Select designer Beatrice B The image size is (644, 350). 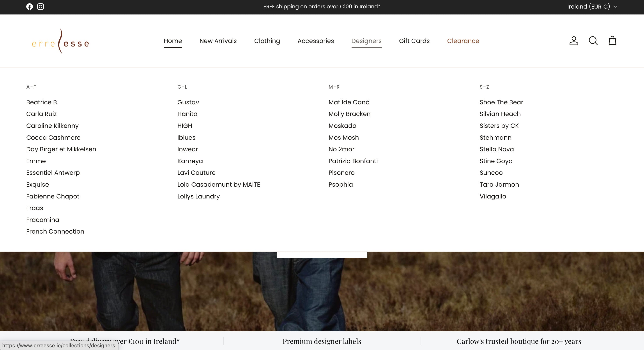click(41, 102)
